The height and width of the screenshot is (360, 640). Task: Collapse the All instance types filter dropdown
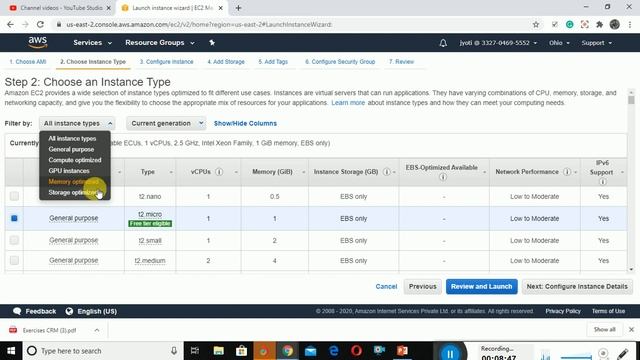pos(77,123)
